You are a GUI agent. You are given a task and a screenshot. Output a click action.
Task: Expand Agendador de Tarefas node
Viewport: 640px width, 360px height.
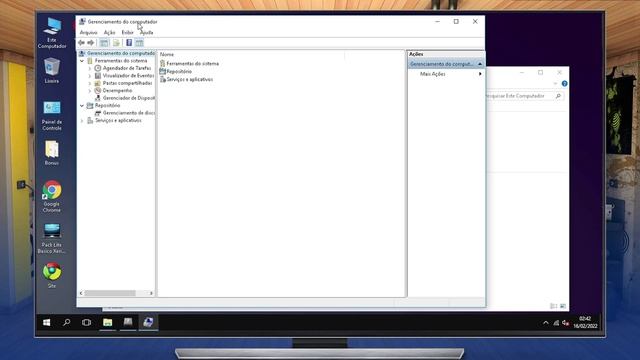(90, 68)
